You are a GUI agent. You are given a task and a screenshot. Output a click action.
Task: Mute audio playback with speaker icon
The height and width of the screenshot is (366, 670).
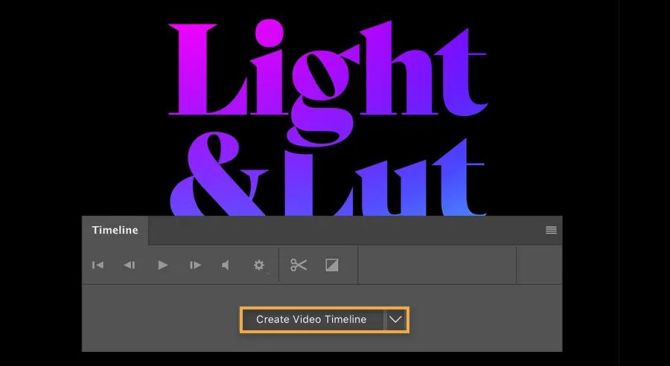coord(226,265)
